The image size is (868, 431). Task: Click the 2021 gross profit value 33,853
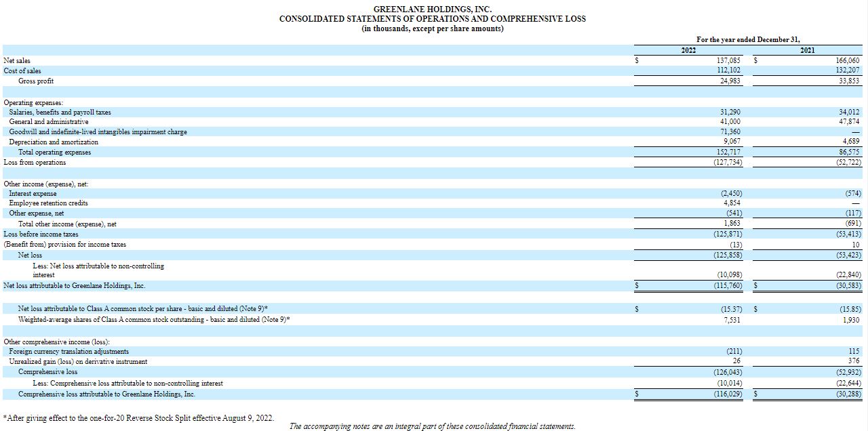(x=848, y=81)
